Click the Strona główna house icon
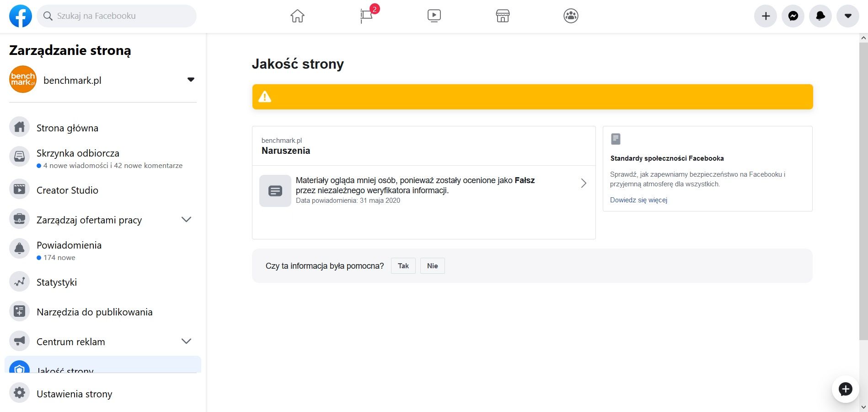Screen dimensions: 868x412 tap(19, 127)
